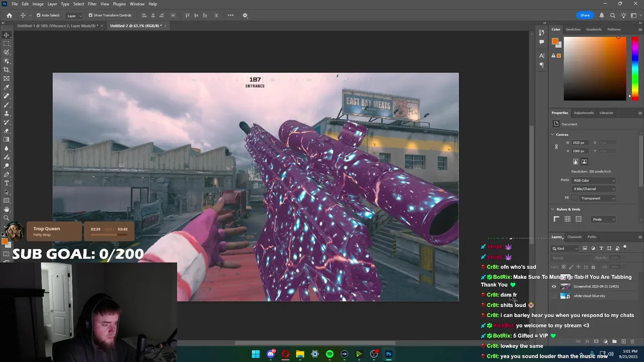The height and width of the screenshot is (362, 644).
Task: Select the Move tool in the toolbar
Action: (7, 35)
